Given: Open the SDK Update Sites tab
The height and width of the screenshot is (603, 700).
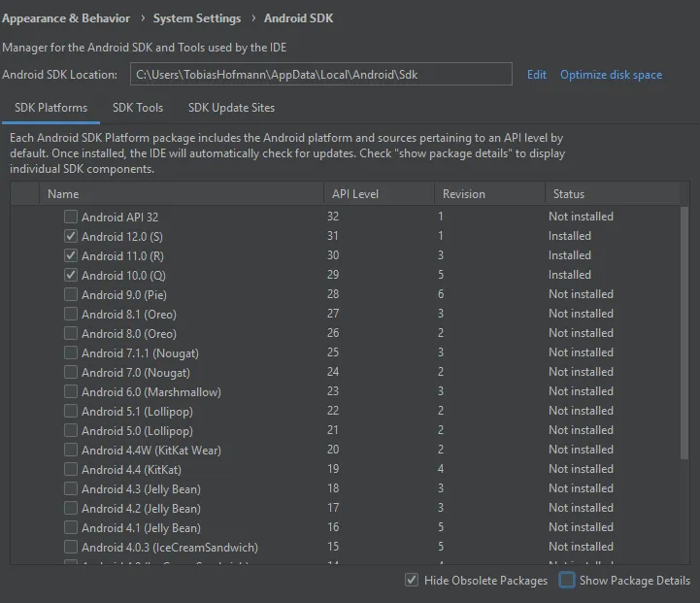Looking at the screenshot, I should [231, 108].
